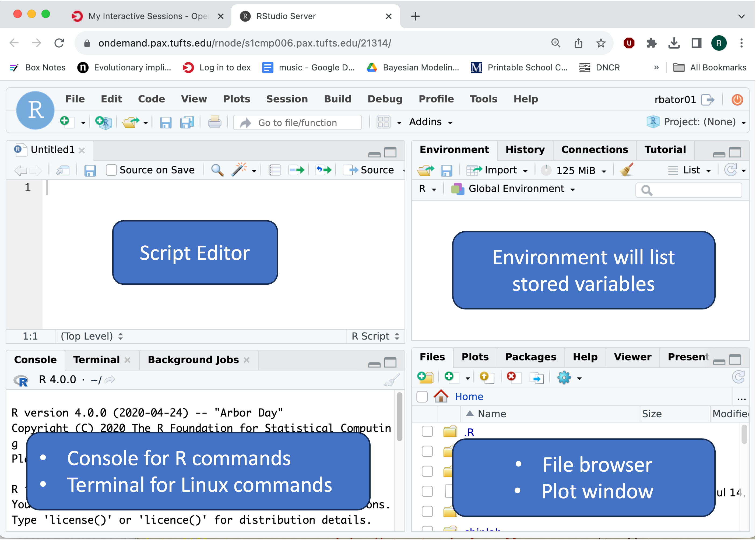Image resolution: width=756 pixels, height=540 pixels.
Task: Click the Home link in Files pane
Action: (x=469, y=396)
